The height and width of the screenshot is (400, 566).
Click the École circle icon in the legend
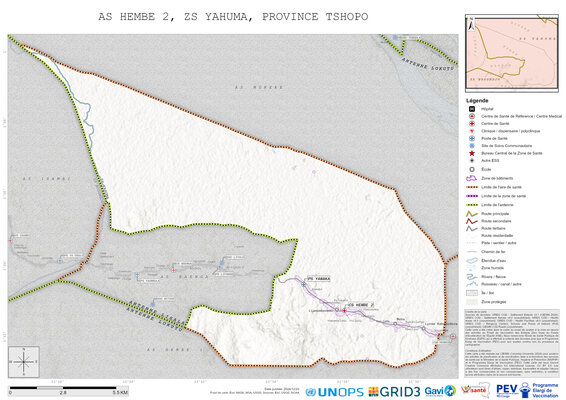471,169
